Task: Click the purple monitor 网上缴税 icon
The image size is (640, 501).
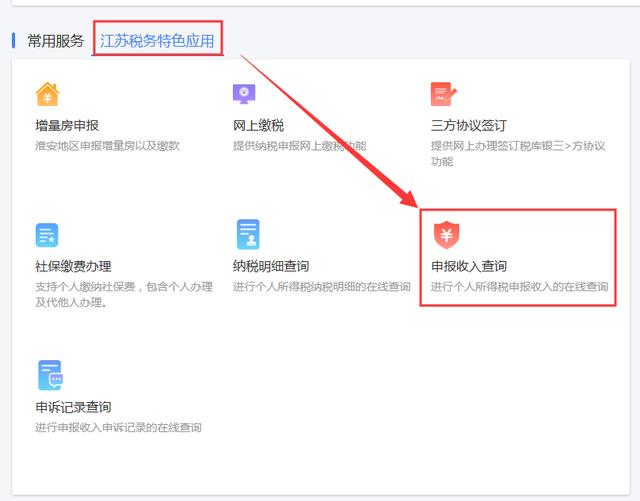Action: tap(245, 94)
